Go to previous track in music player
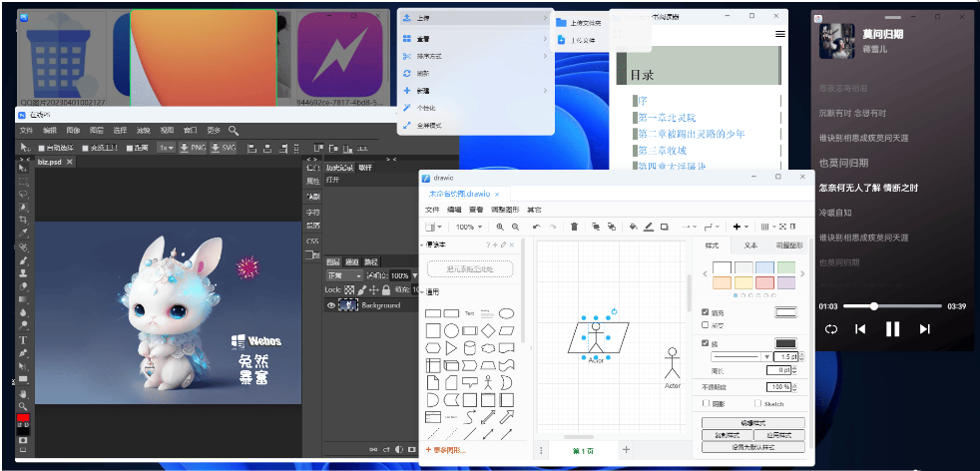 point(860,329)
